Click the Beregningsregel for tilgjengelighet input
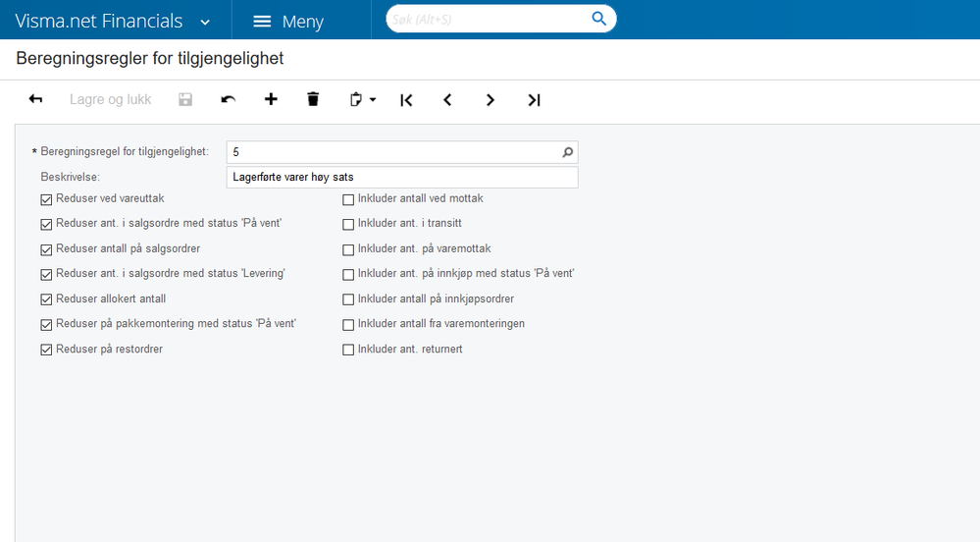The image size is (980, 542). point(402,152)
